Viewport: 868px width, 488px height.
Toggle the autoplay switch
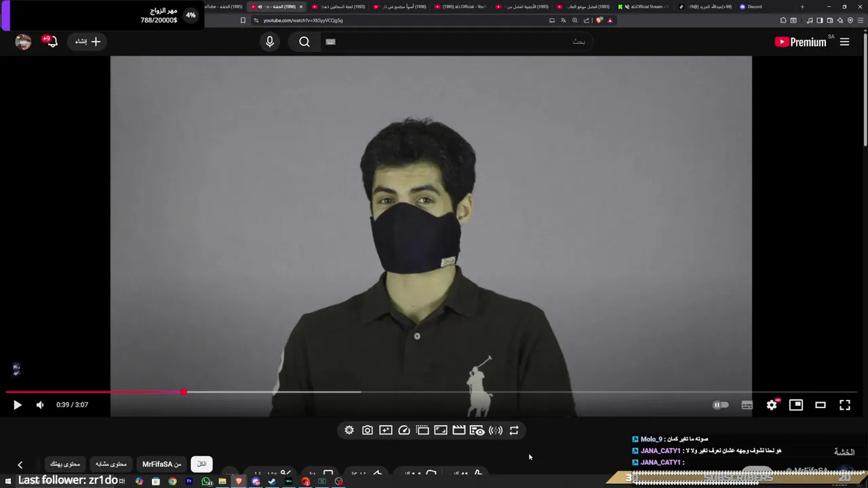coord(720,405)
